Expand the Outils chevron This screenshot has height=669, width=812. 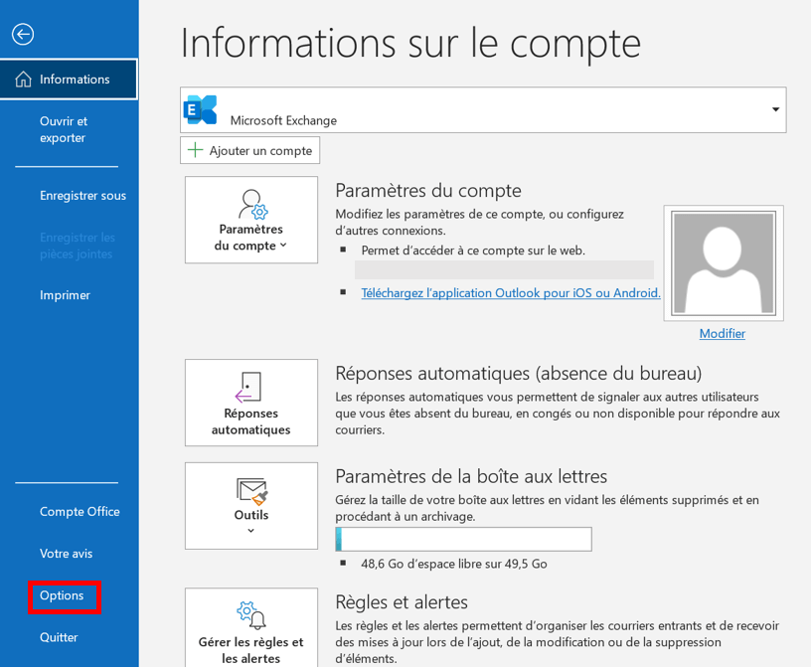point(251,530)
